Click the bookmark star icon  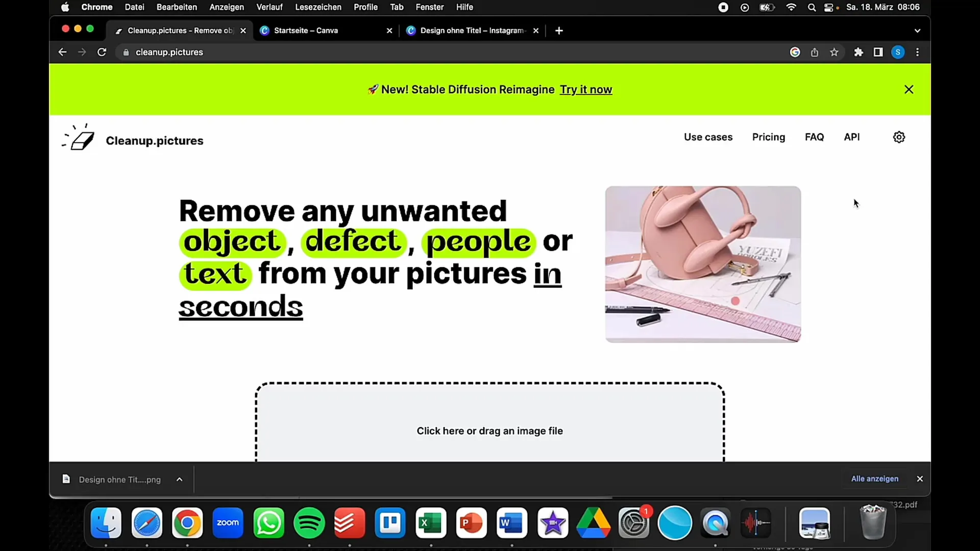(x=834, y=52)
